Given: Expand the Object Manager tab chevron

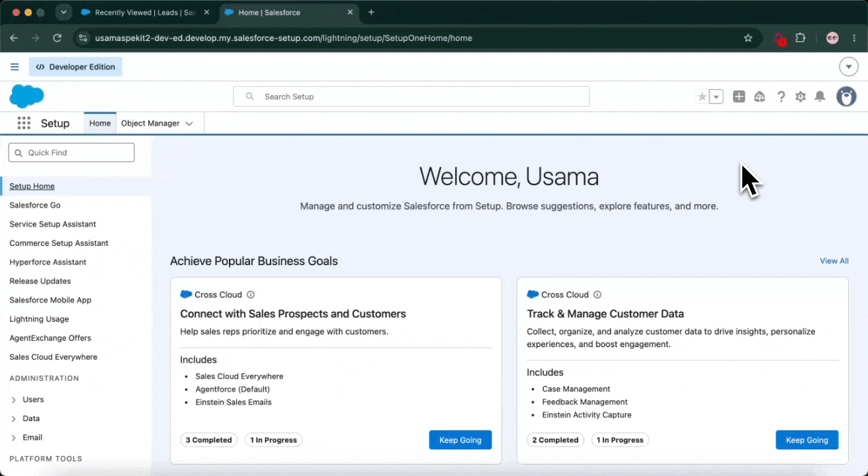Looking at the screenshot, I should point(189,124).
